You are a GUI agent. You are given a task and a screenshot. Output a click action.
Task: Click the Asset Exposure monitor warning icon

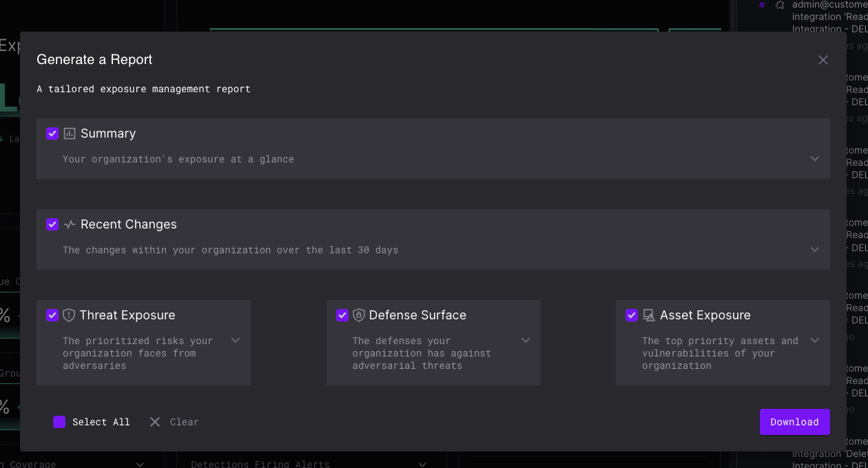tap(649, 315)
